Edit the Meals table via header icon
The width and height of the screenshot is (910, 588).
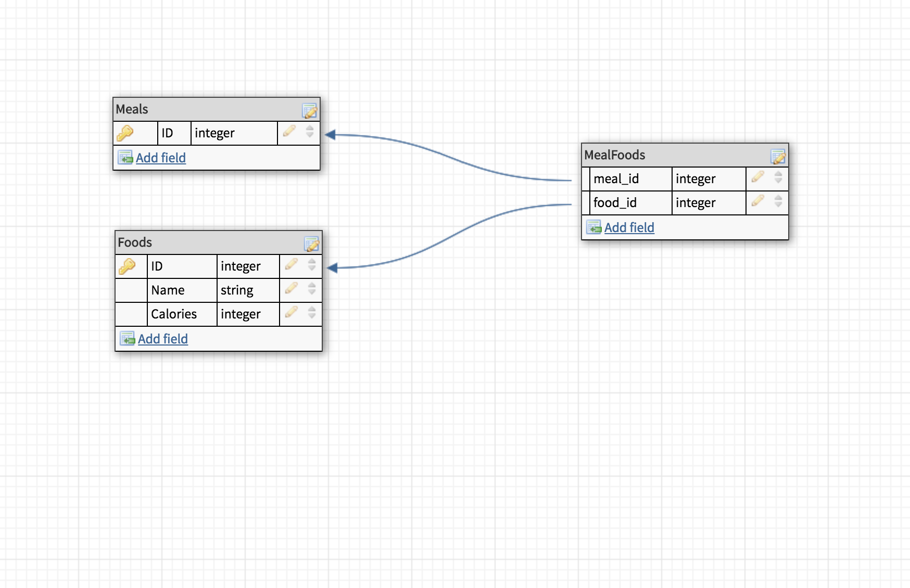(x=310, y=110)
